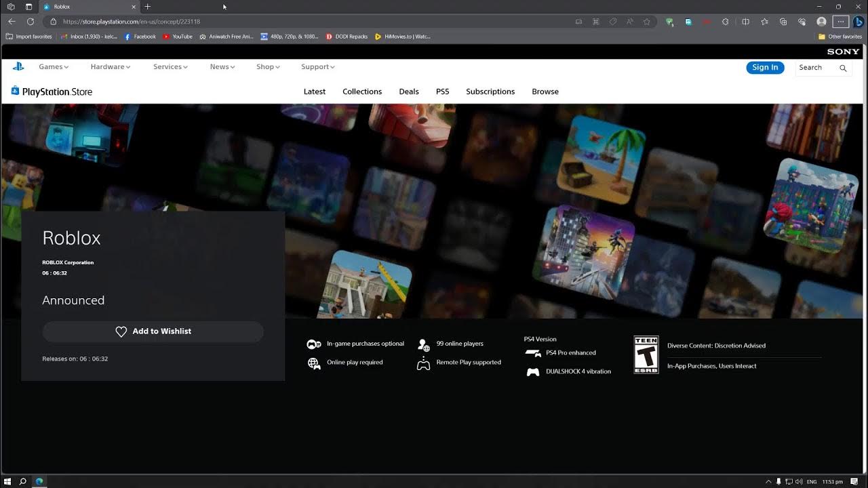Close the Roblox browser tab
The width and height of the screenshot is (868, 488).
click(x=133, y=7)
